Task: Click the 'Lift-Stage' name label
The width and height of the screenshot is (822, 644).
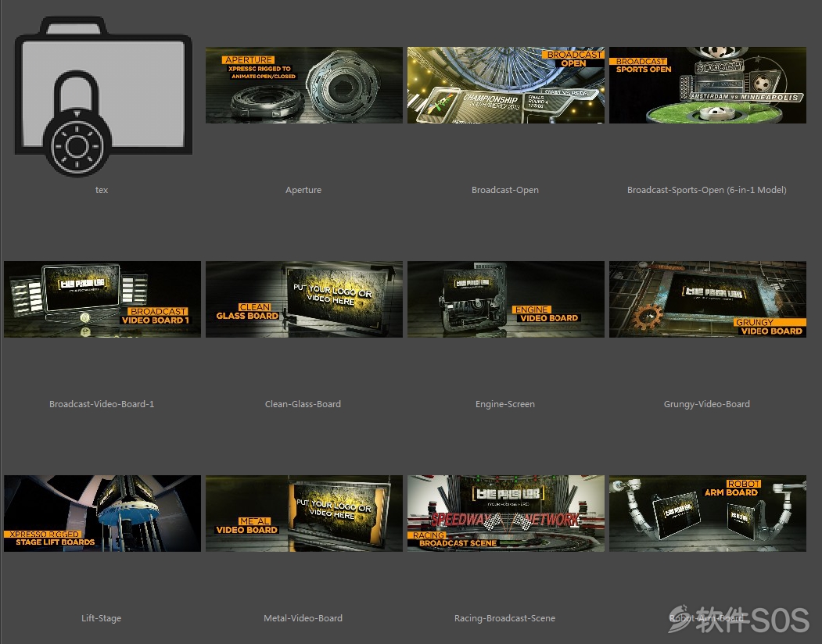Action: click(x=101, y=618)
